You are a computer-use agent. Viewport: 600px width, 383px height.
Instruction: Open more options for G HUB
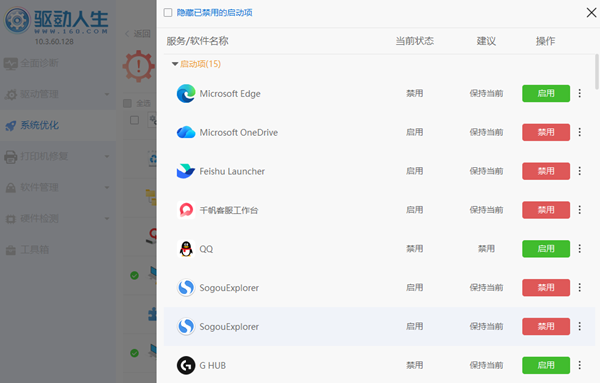[x=580, y=365]
